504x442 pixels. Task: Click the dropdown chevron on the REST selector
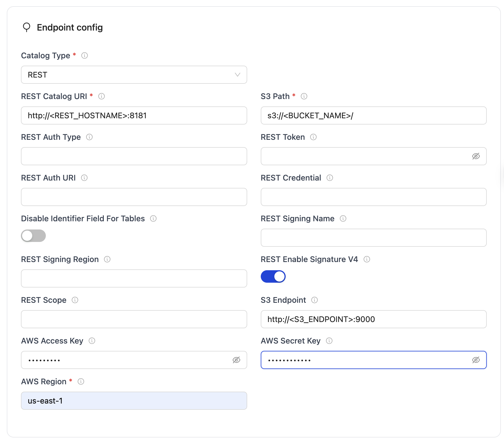point(238,75)
